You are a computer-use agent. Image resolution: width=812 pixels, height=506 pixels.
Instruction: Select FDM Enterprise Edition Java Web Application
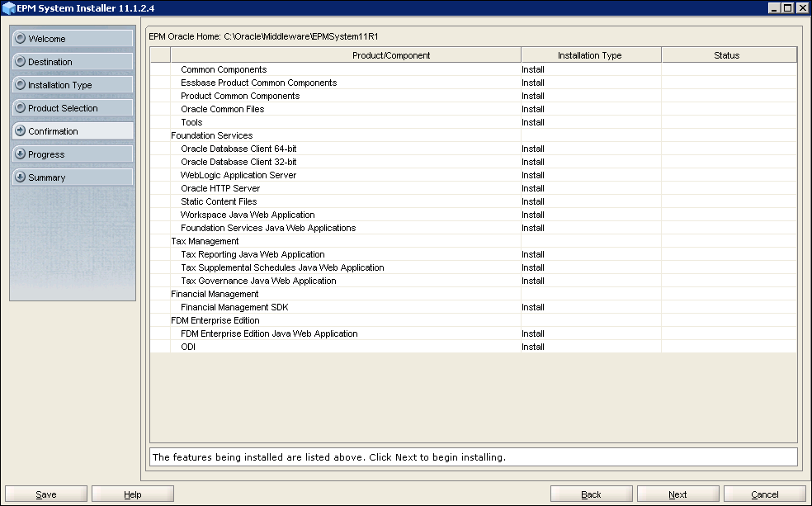tap(474, 333)
